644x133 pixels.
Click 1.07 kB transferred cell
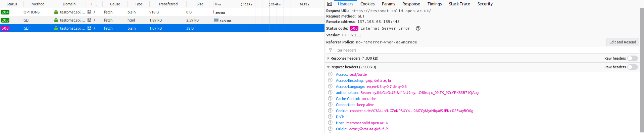[155, 28]
